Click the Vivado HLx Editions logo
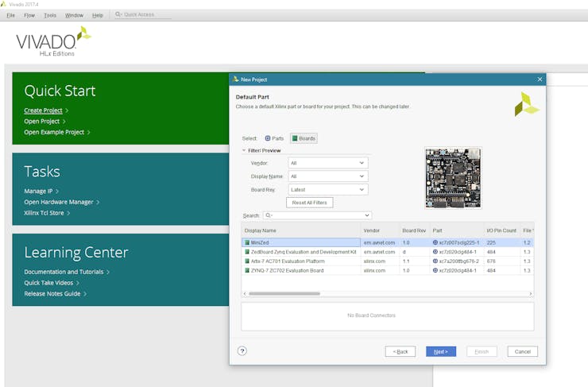Viewport: 588px width, 387px height. coord(53,41)
